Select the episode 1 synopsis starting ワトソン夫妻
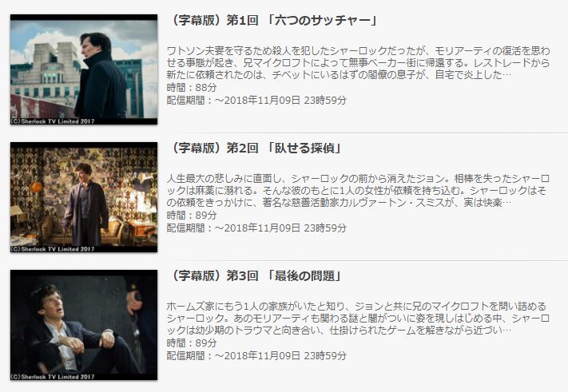Screen dimensions: 568x392 (x=358, y=62)
